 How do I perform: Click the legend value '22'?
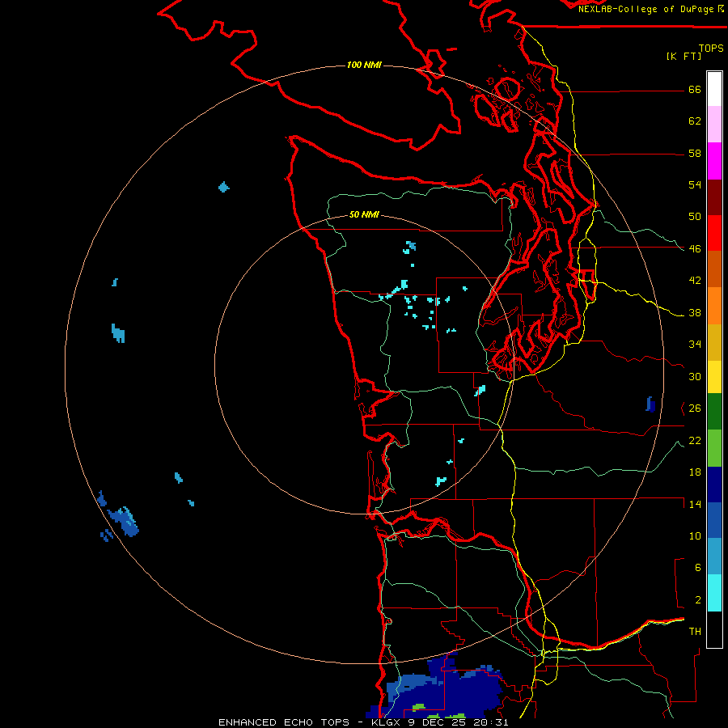pyautogui.click(x=695, y=440)
